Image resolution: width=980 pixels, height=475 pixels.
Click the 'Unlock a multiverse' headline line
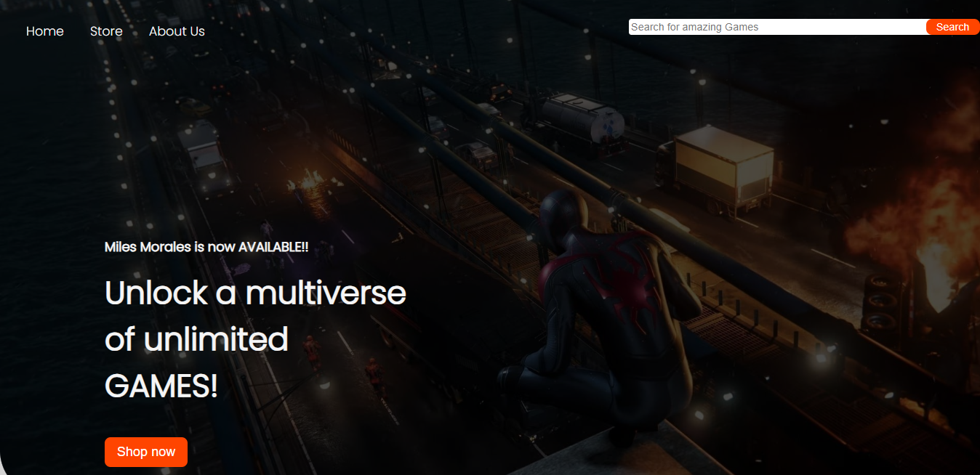click(255, 293)
